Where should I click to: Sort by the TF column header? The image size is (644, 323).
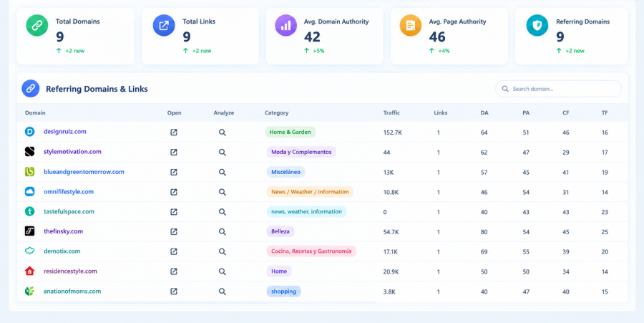pos(605,112)
